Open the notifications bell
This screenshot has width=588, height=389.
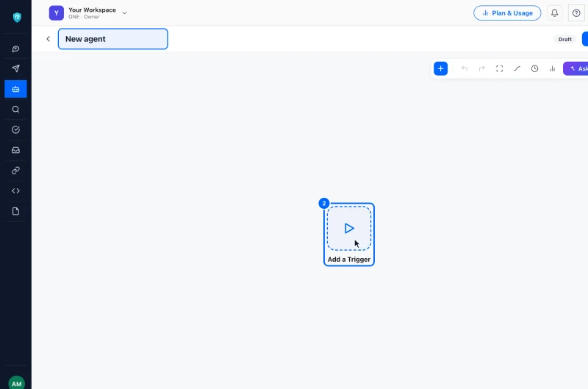point(555,13)
